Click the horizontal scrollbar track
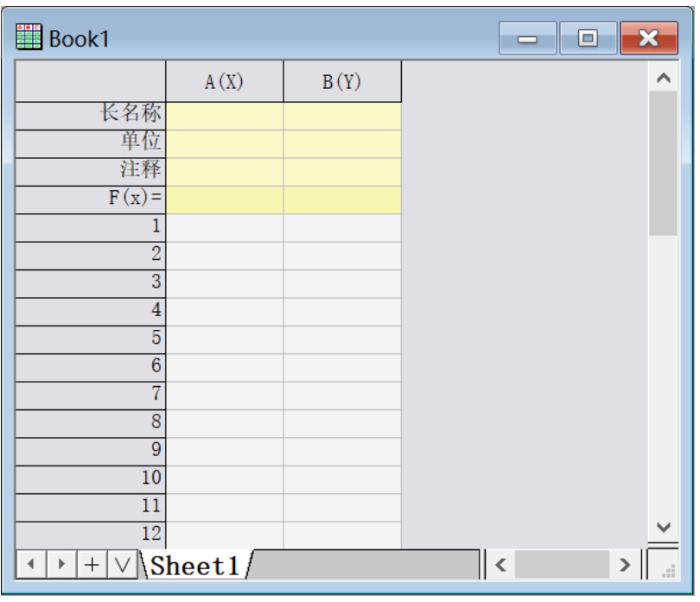Image resolution: width=700 pixels, height=602 pixels. [x=563, y=565]
